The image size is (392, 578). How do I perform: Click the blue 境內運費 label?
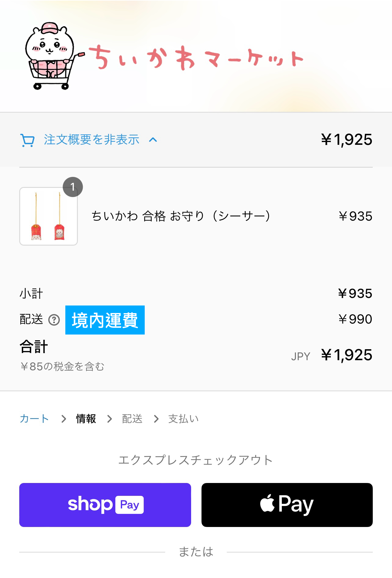(105, 320)
